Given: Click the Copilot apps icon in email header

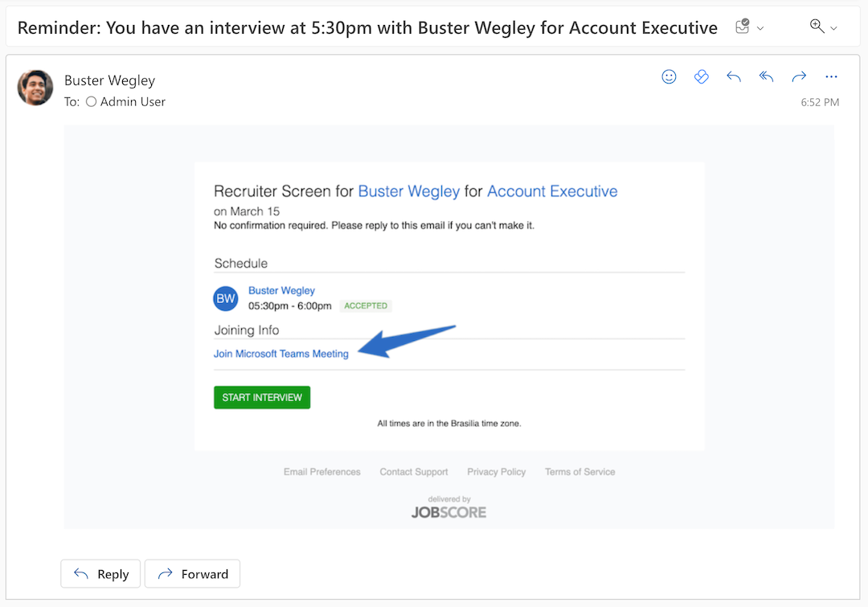Looking at the screenshot, I should pyautogui.click(x=702, y=76).
